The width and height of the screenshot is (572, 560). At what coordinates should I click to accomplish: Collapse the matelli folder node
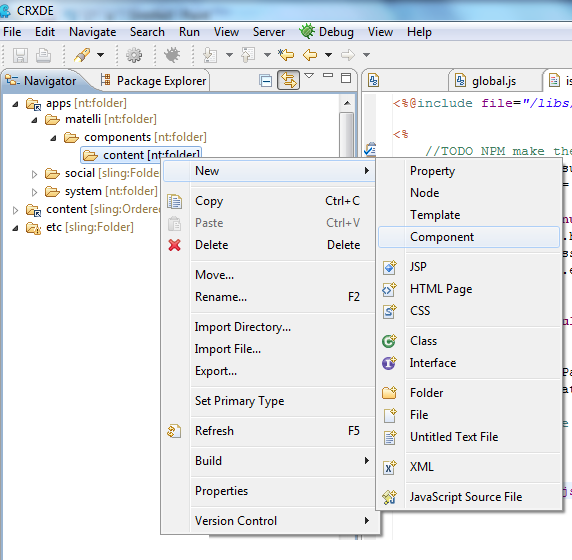[35, 120]
